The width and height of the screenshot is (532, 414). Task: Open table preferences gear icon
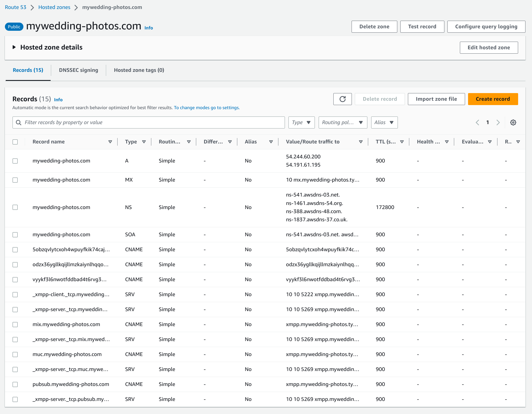513,122
